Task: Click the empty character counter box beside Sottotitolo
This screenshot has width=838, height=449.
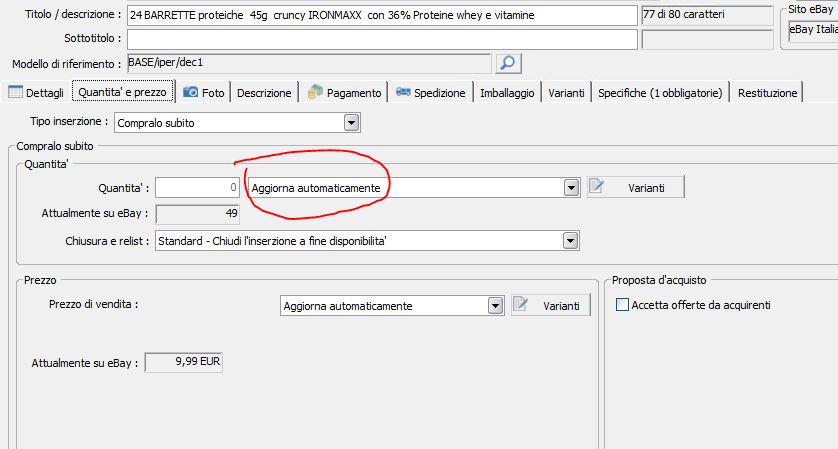Action: tap(707, 39)
